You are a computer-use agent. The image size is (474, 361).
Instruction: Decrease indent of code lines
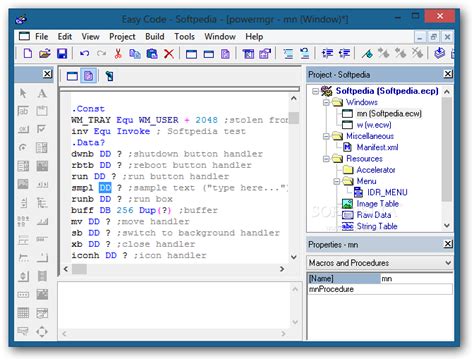tap(344, 53)
